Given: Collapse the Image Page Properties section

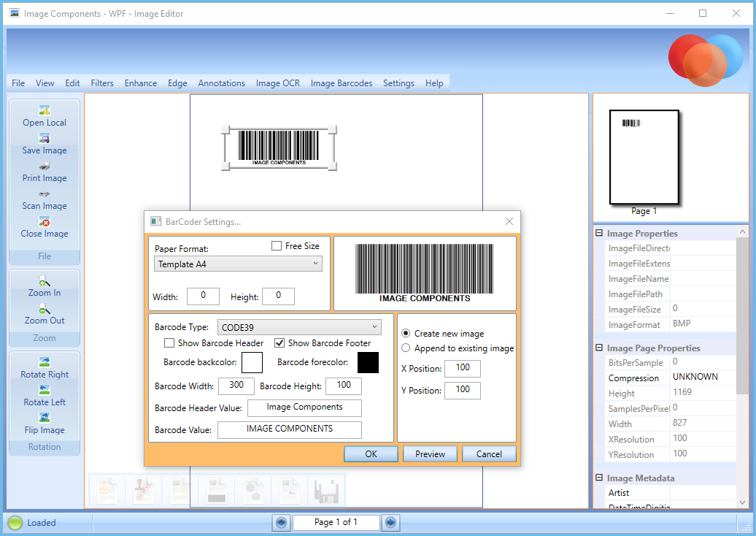Looking at the screenshot, I should 599,348.
